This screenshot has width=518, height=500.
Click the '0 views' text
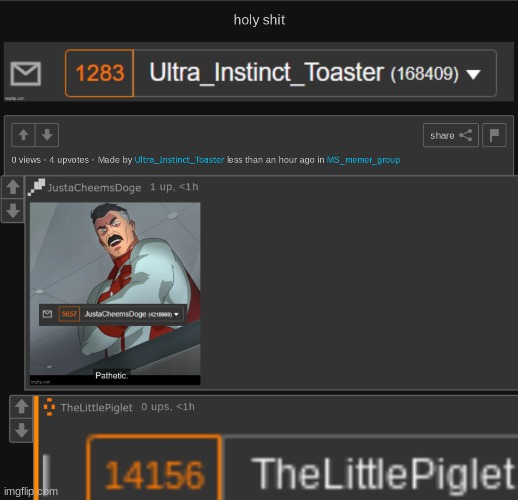[x=26, y=160]
